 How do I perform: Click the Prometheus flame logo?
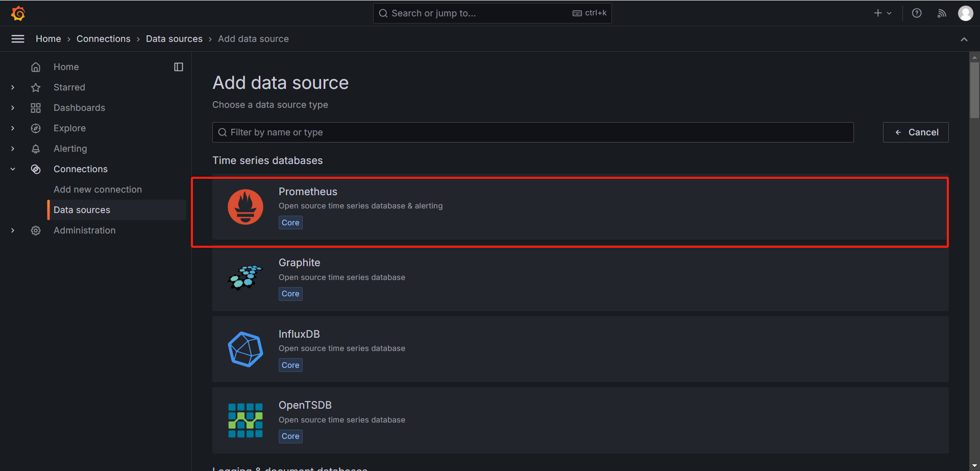click(x=246, y=207)
